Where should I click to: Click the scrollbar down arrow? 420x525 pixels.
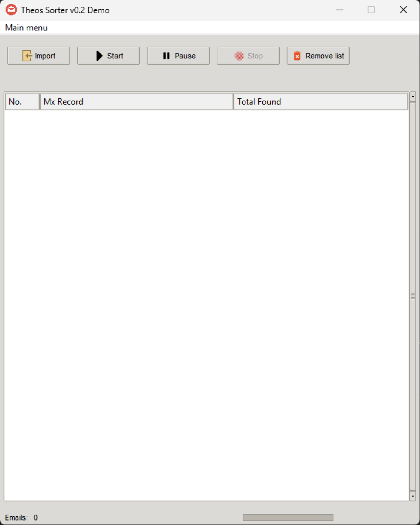pos(413,496)
